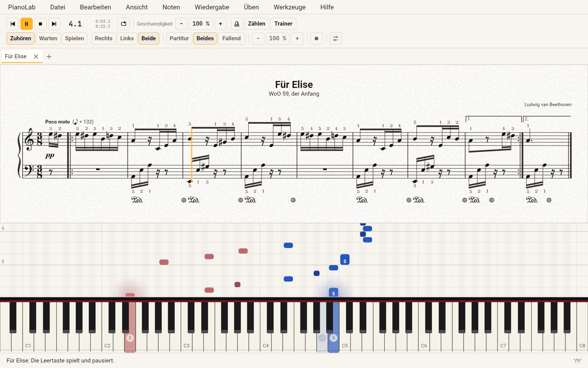Select the Spielen mode

tap(74, 39)
